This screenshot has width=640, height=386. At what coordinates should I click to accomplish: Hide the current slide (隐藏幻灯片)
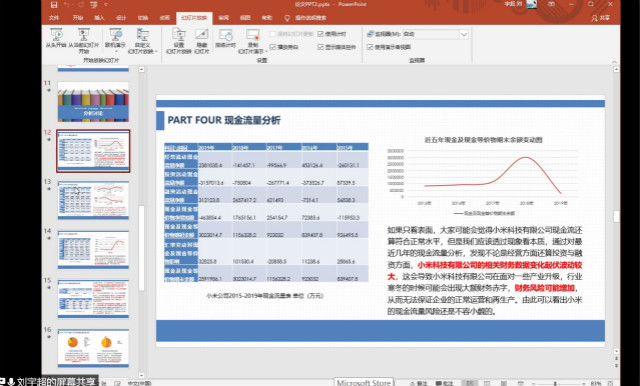click(x=202, y=41)
